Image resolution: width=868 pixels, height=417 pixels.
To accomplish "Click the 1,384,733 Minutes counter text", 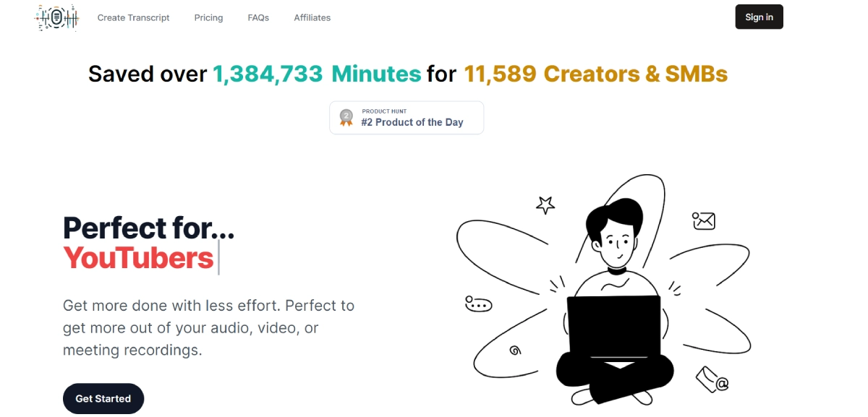I will [x=316, y=74].
